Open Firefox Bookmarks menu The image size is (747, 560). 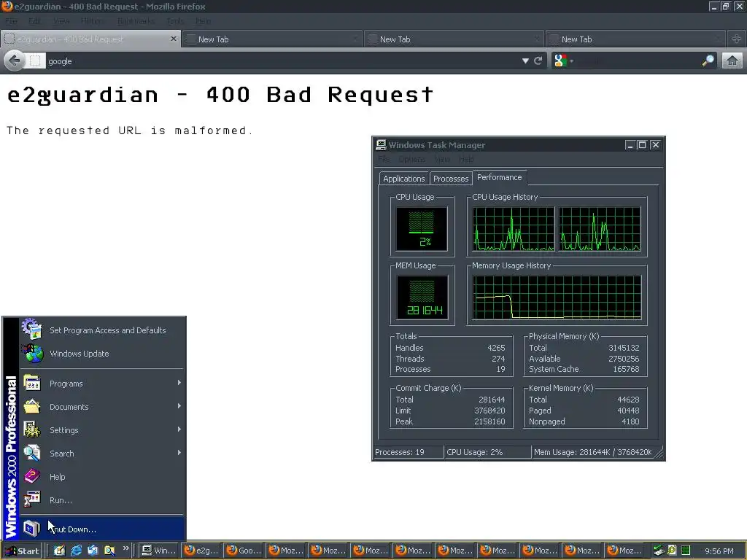point(136,21)
